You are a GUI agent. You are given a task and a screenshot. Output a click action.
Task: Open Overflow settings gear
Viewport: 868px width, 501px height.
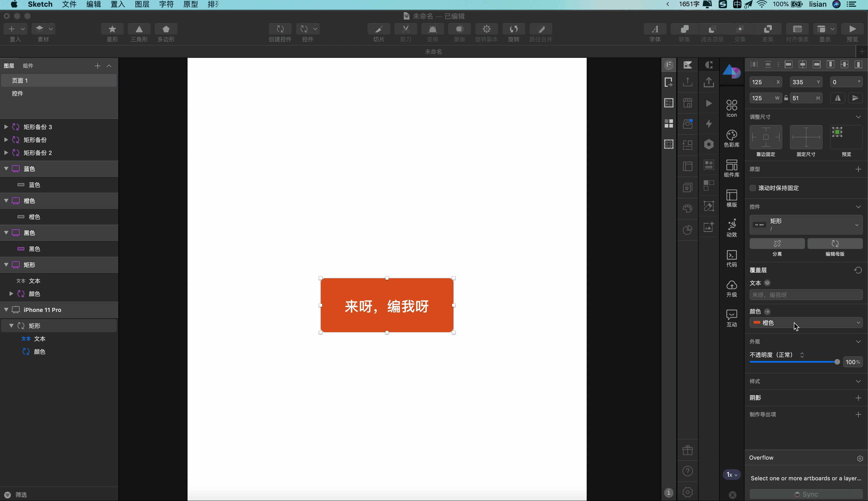(x=860, y=458)
